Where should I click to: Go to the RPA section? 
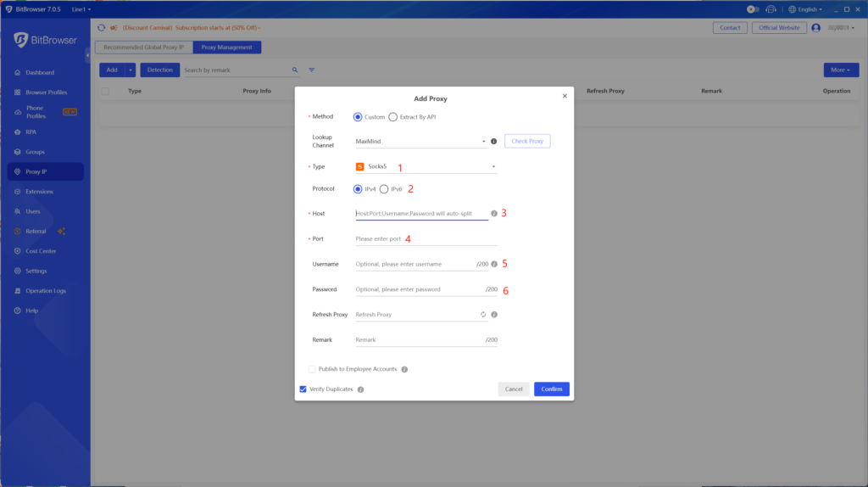[31, 132]
